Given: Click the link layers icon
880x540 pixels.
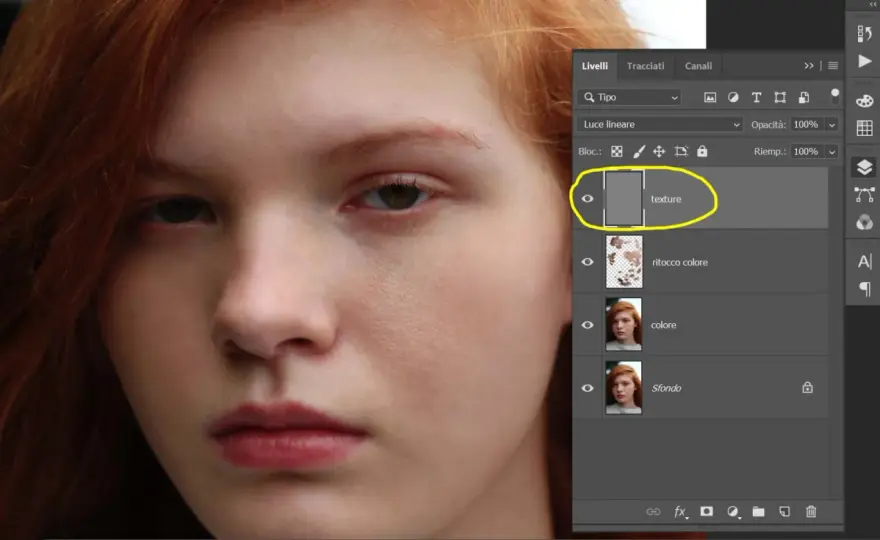Looking at the screenshot, I should click(x=653, y=512).
